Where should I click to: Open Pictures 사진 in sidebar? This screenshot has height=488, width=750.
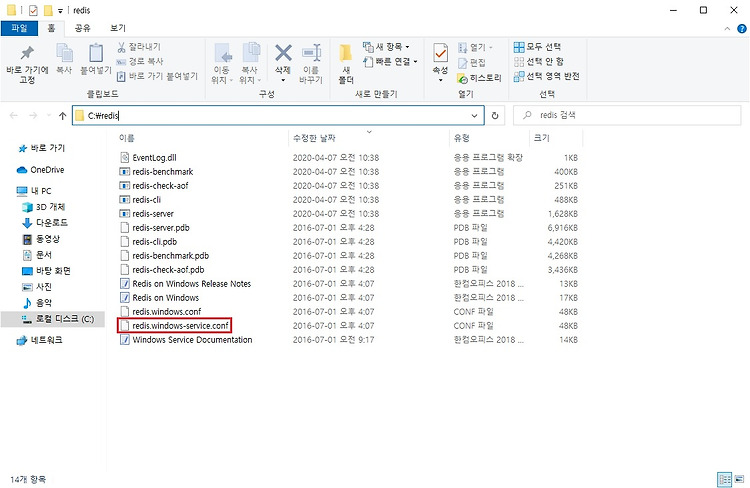click(37, 287)
